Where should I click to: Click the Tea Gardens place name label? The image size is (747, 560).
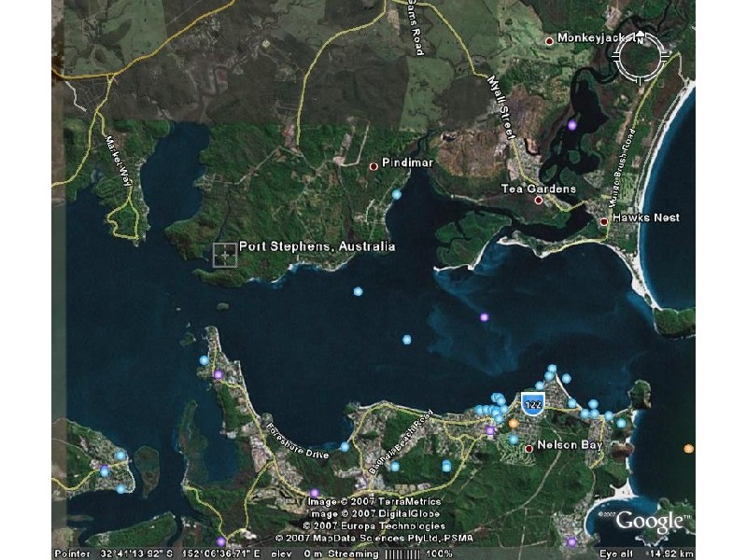[539, 189]
